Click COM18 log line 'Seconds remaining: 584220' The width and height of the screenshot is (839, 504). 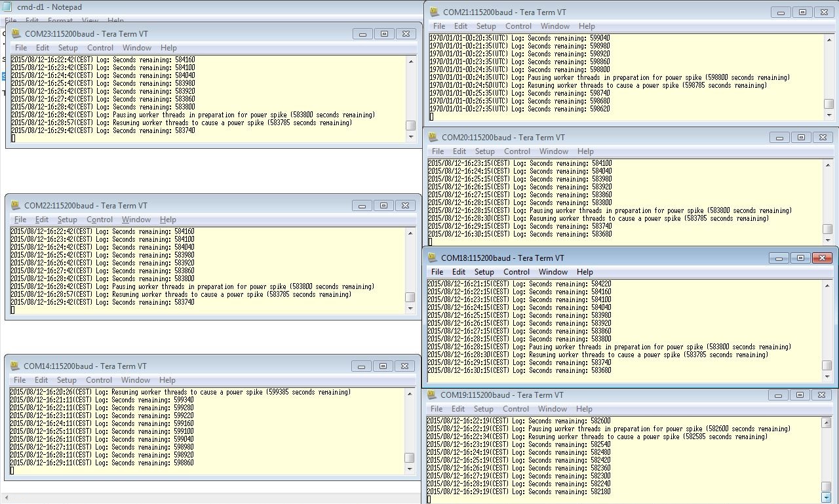point(519,284)
